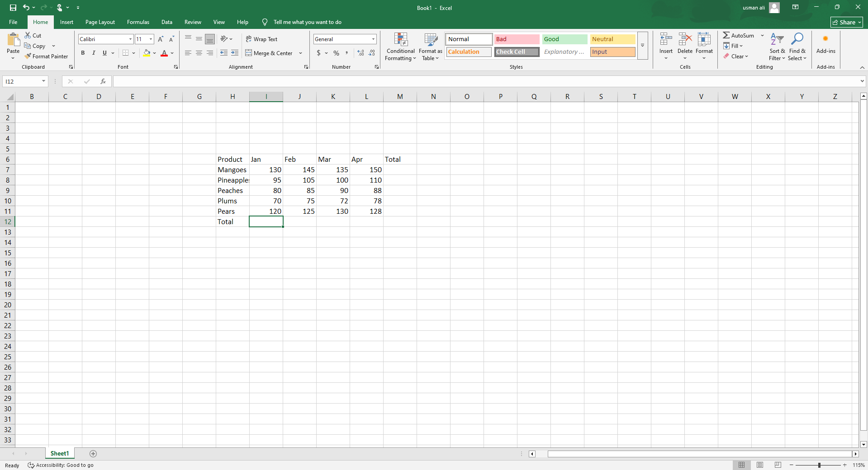This screenshot has height=470, width=868.
Task: Click the Insert Function fx icon
Action: 103,81
